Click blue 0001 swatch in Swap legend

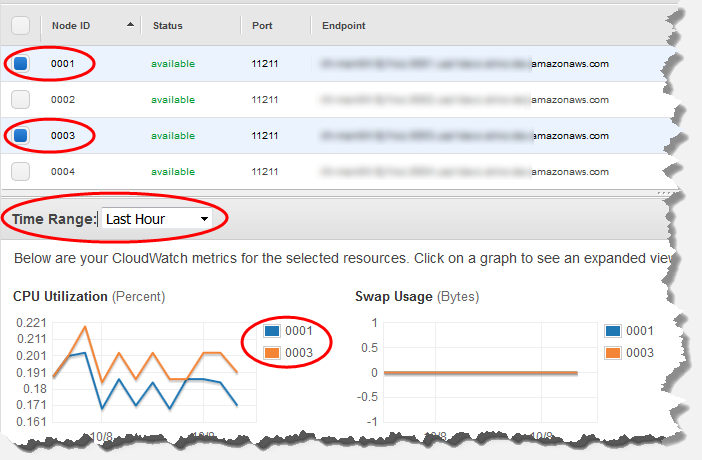tap(614, 332)
